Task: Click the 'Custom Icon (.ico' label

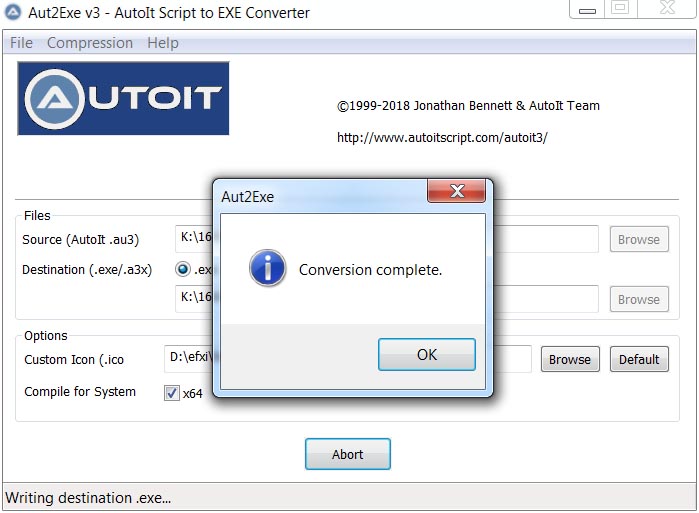Action: (74, 359)
